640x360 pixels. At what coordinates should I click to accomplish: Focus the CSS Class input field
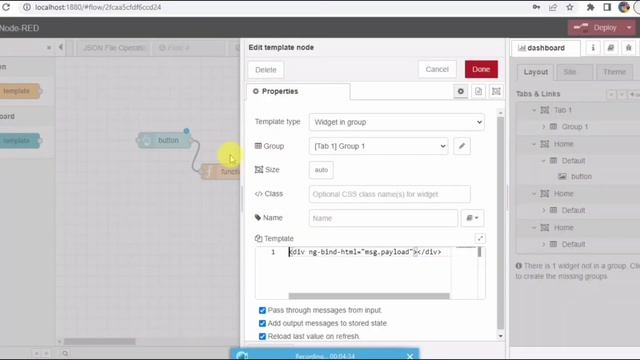click(389, 194)
